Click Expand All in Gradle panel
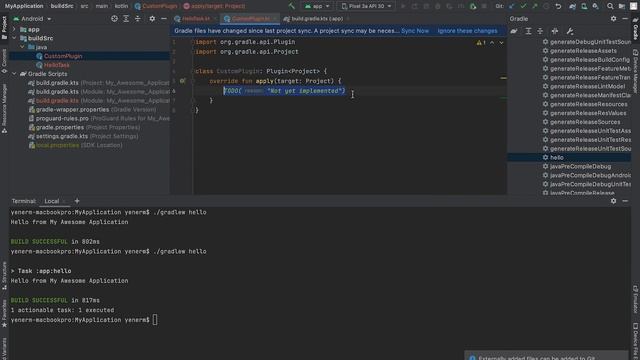This screenshot has width=640, height=360. tap(528, 31)
